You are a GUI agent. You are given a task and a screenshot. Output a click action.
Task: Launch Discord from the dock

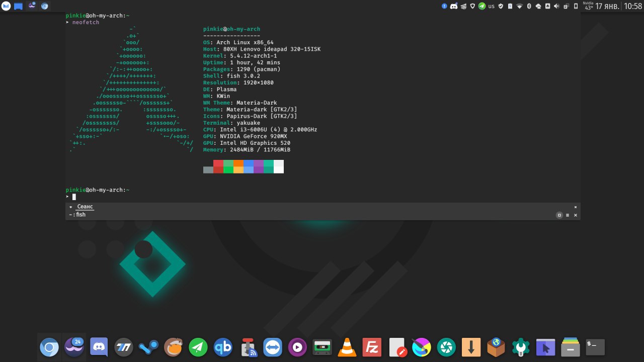99,347
